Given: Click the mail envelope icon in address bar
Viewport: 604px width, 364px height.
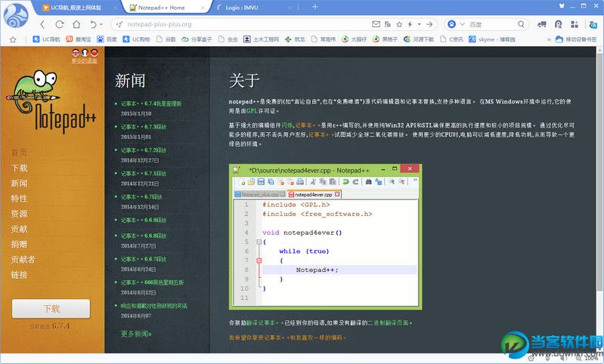Looking at the screenshot, I should coord(376,24).
